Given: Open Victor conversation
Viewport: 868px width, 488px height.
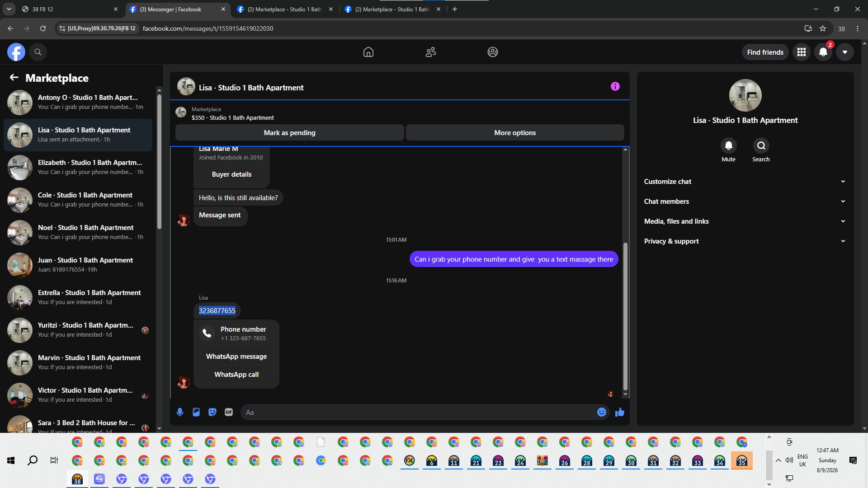Looking at the screenshot, I should 78,395.
